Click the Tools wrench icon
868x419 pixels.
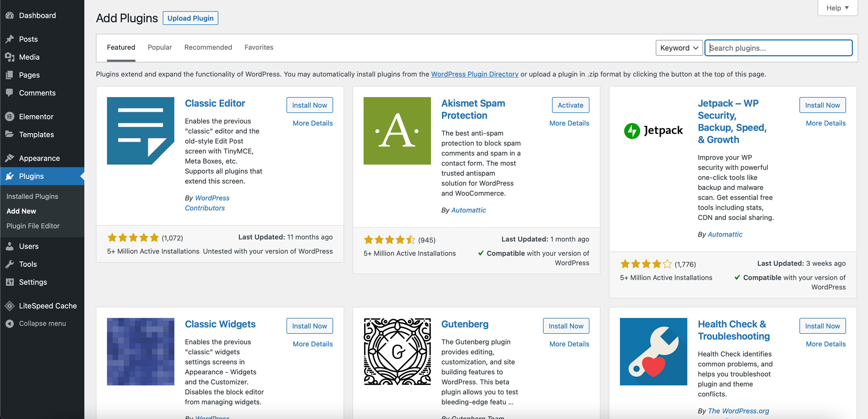10,264
